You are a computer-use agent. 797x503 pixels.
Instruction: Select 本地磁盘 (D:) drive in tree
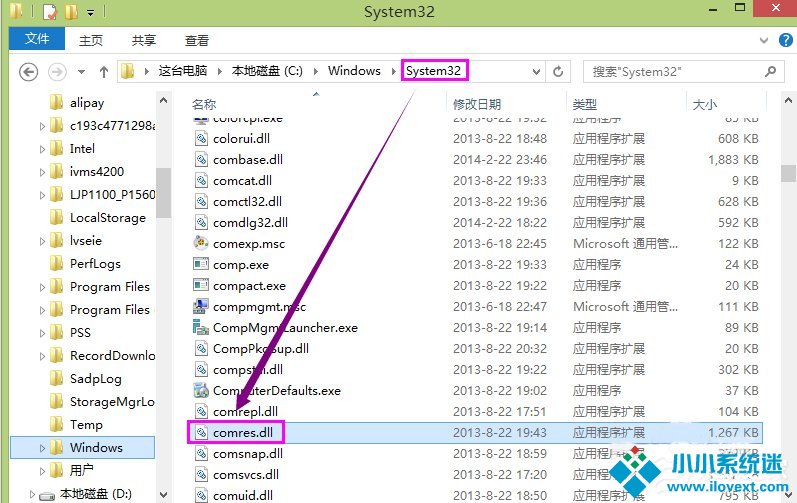[96, 494]
